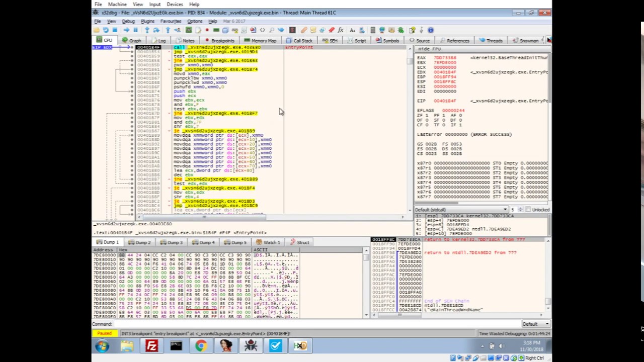Screen dimensions: 644x362
Task: Click the Step Into toolbar icon
Action: pyautogui.click(x=147, y=30)
